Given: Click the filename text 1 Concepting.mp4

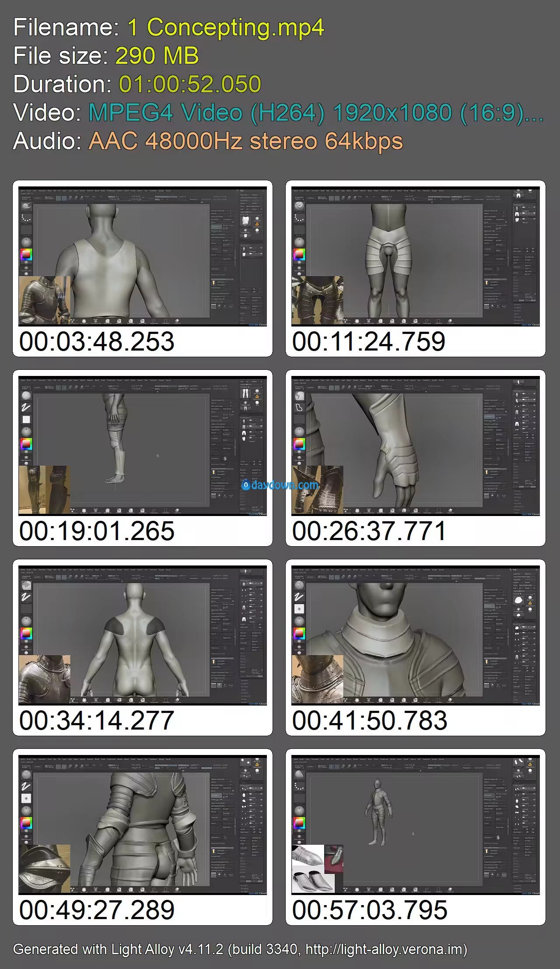Looking at the screenshot, I should [225, 27].
